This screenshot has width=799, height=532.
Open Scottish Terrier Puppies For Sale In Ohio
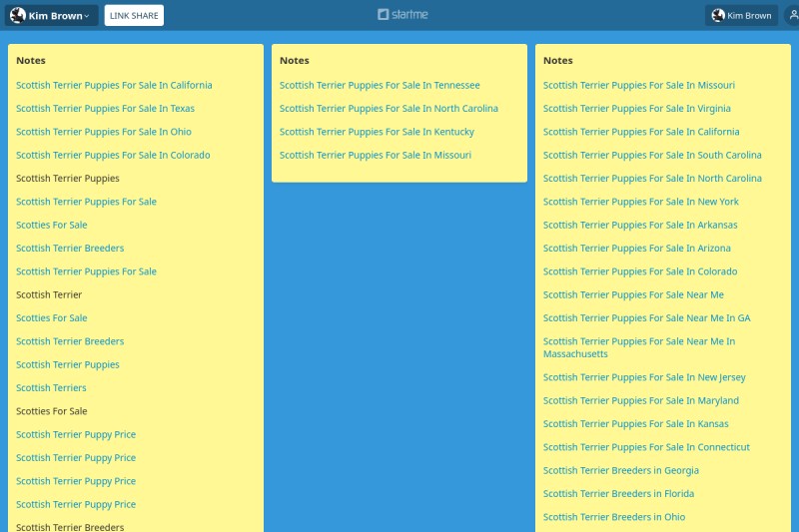[104, 132]
